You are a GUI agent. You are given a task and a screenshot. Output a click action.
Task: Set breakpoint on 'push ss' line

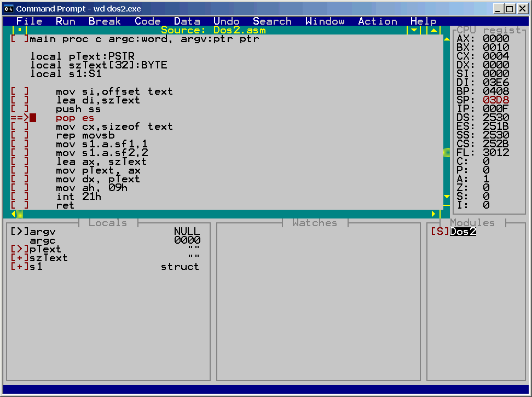(x=19, y=109)
